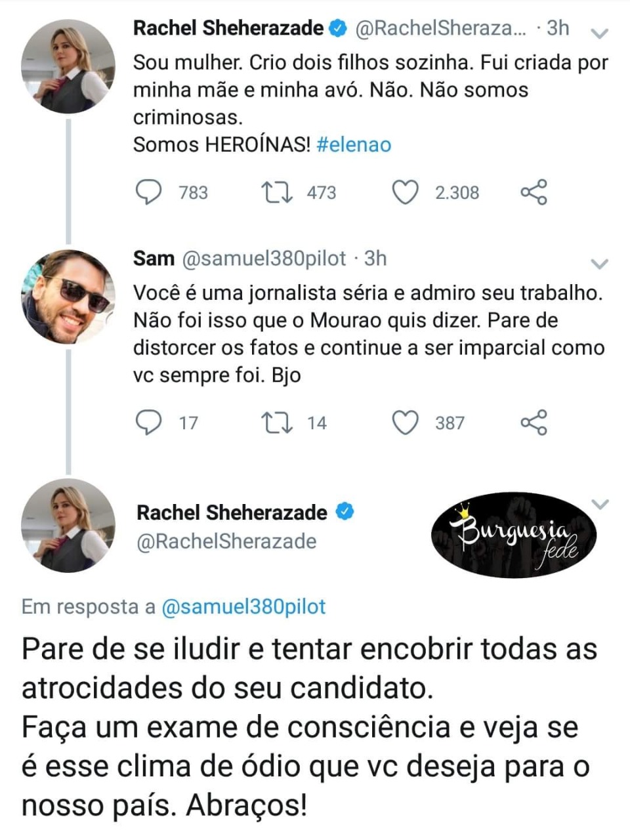Screen dimensions: 630x840
Task: Click Rachel's avatar on the reply tweet
Action: [x=68, y=526]
